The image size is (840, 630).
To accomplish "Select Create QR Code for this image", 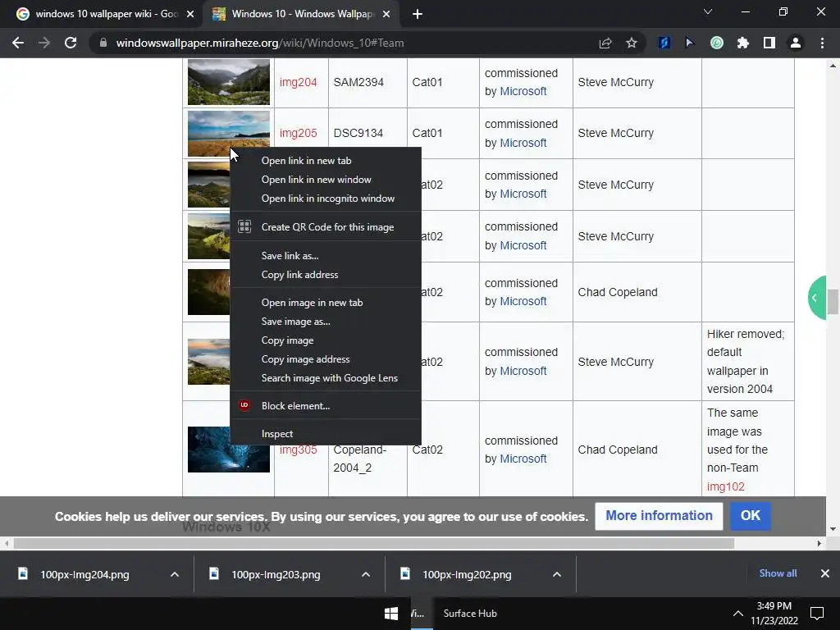I will click(325, 227).
